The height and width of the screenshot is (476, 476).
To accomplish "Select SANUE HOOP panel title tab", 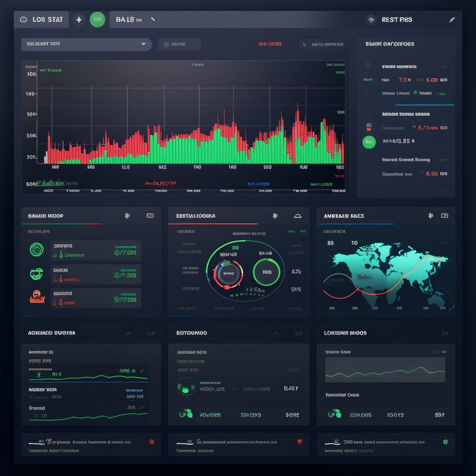I will pyautogui.click(x=46, y=216).
